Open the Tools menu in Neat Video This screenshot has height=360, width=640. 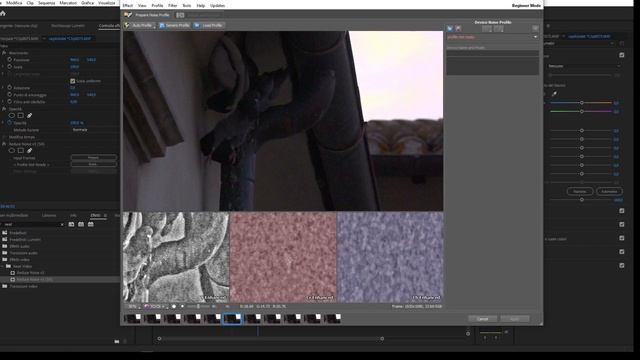187,6
